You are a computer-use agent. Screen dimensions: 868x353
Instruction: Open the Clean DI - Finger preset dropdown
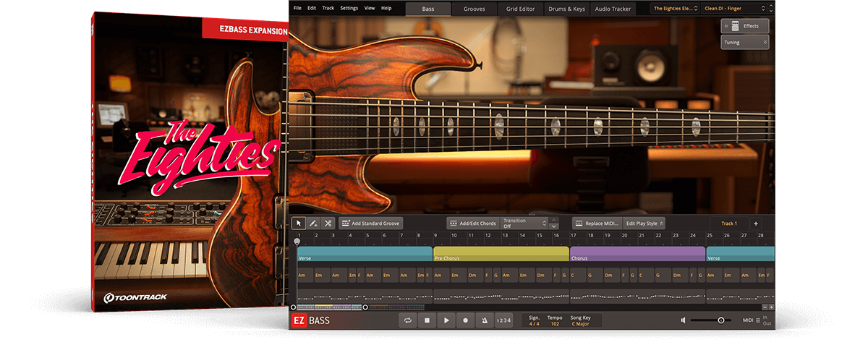click(x=735, y=9)
